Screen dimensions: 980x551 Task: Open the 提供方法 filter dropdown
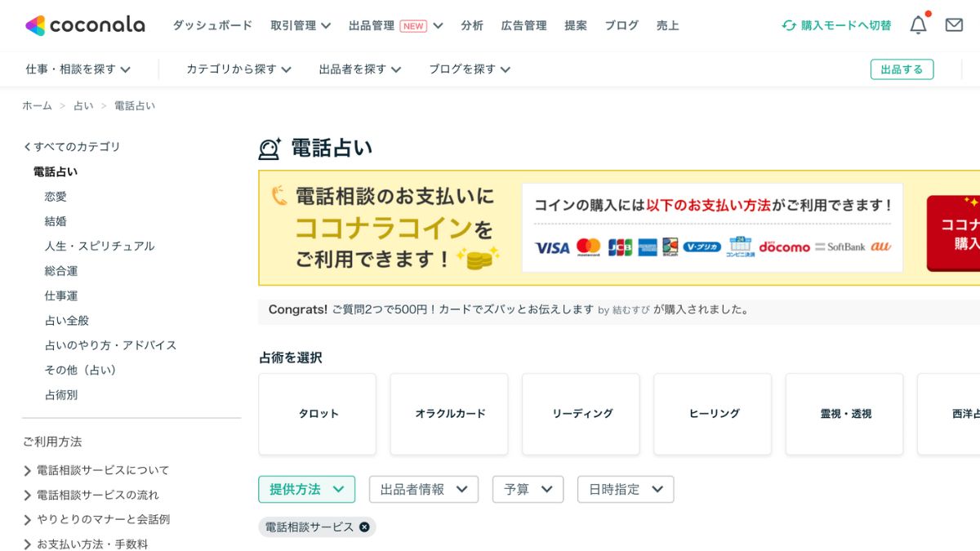point(307,489)
